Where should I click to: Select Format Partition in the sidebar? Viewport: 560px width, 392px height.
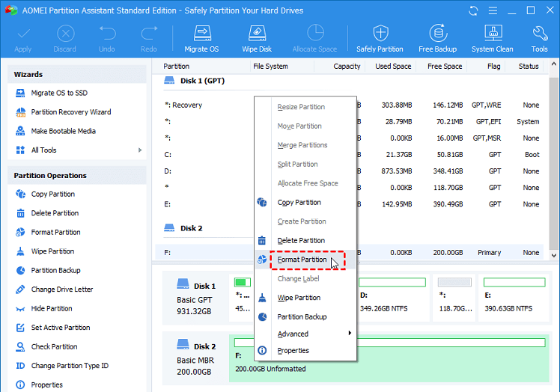pos(55,233)
